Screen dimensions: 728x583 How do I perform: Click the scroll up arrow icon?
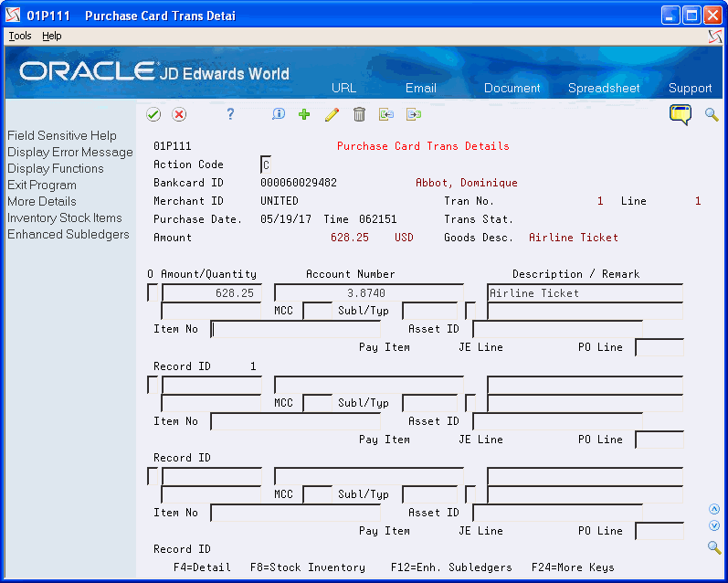pos(714,509)
